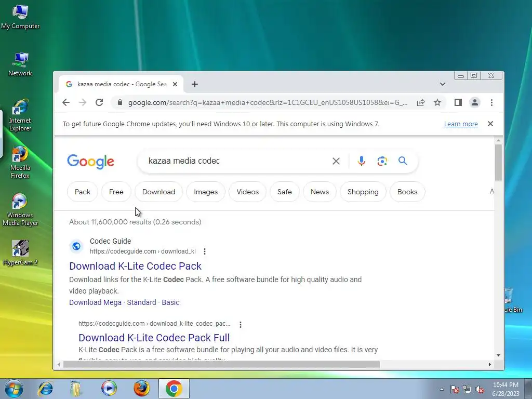Search by image with Google Lens
Screen dimensions: 532x399
[382, 161]
